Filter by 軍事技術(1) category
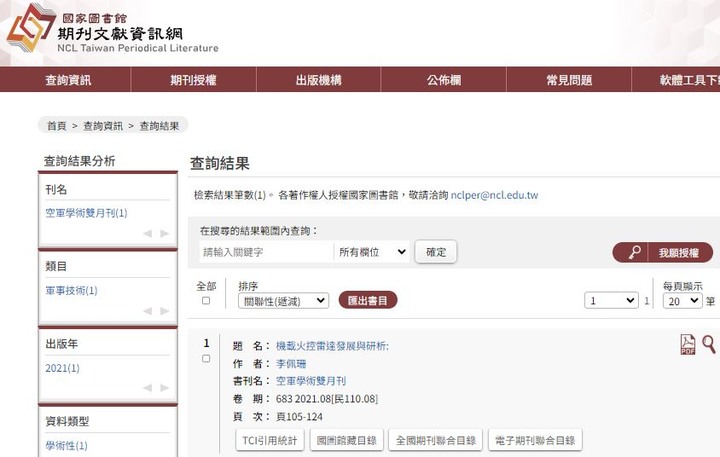The height and width of the screenshot is (457, 720). click(x=71, y=290)
